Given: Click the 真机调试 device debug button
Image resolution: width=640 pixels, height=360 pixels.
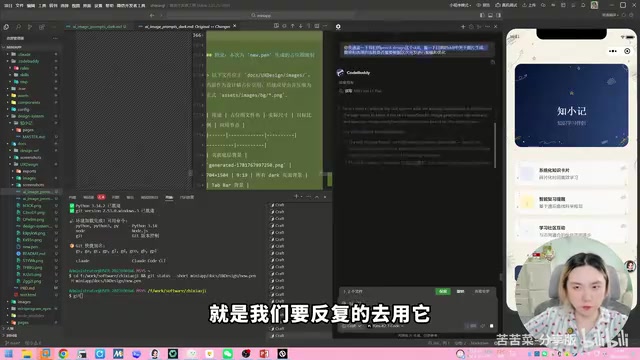Looking at the screenshot, I should (506, 5).
